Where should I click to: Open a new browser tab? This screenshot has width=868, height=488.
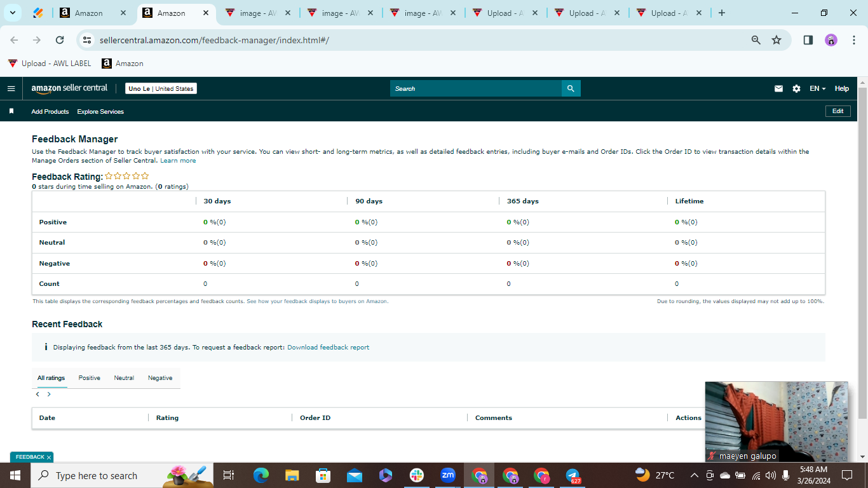coord(721,13)
